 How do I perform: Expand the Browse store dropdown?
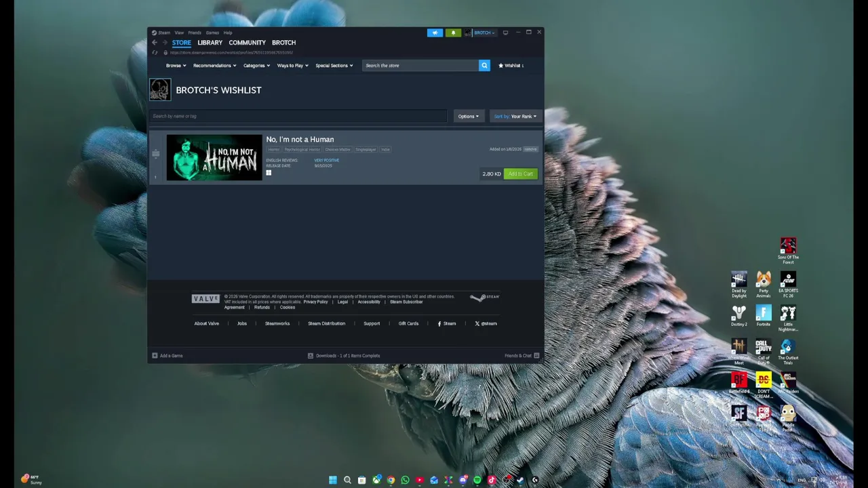[x=176, y=66]
